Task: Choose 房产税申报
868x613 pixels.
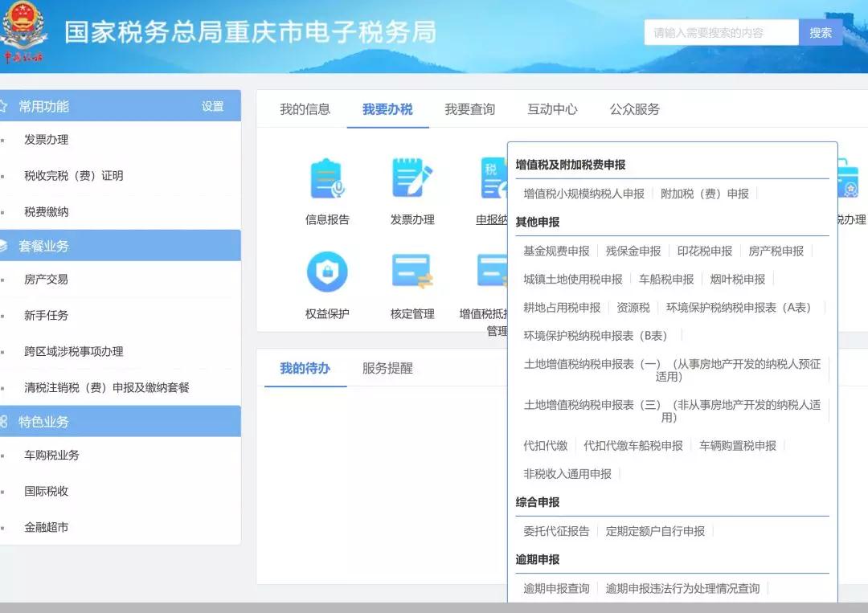Action: tap(776, 251)
